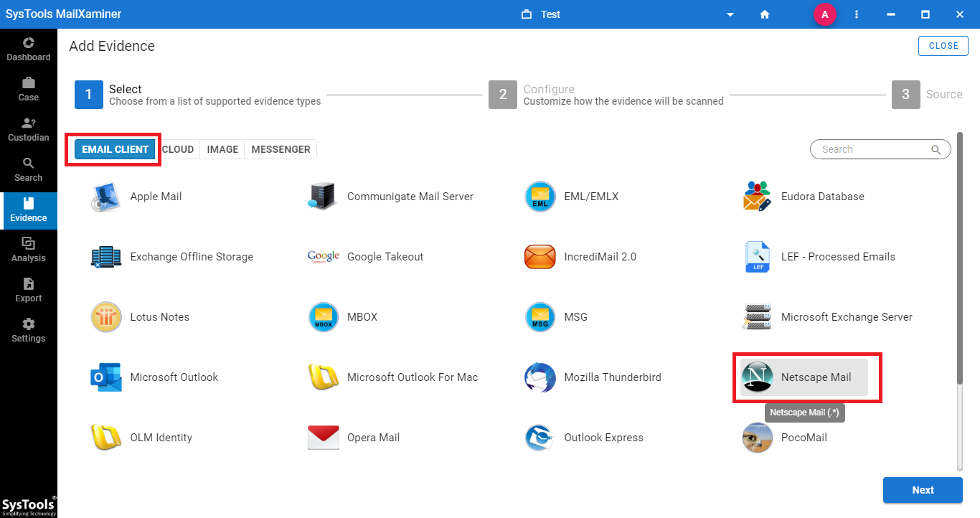Switch to the IMAGE tab
The height and width of the screenshot is (518, 980).
222,149
